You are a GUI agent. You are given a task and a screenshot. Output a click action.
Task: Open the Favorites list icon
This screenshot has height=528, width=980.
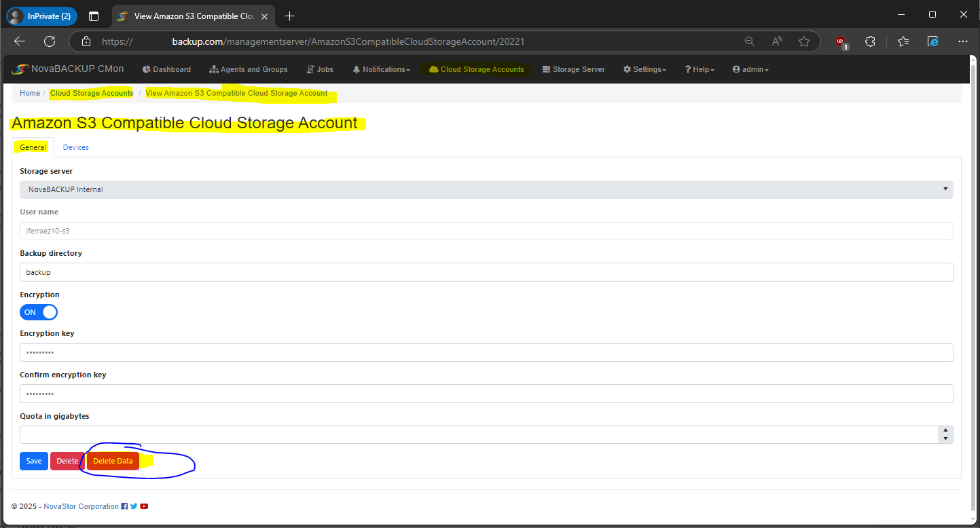point(903,41)
